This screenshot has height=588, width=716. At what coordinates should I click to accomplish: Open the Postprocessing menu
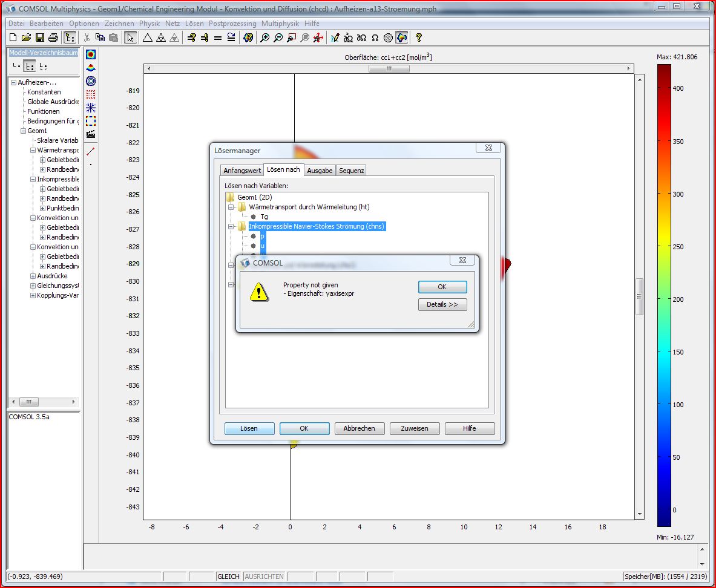pyautogui.click(x=232, y=24)
